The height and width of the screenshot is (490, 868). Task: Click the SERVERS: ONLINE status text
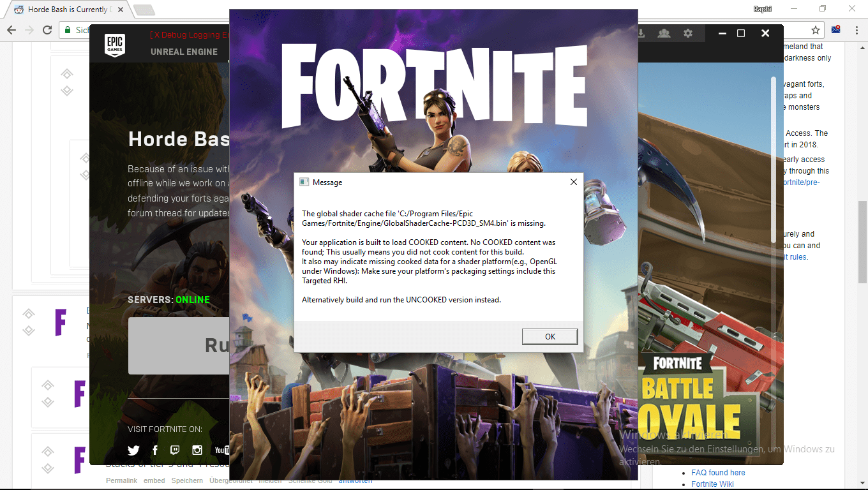(x=168, y=300)
